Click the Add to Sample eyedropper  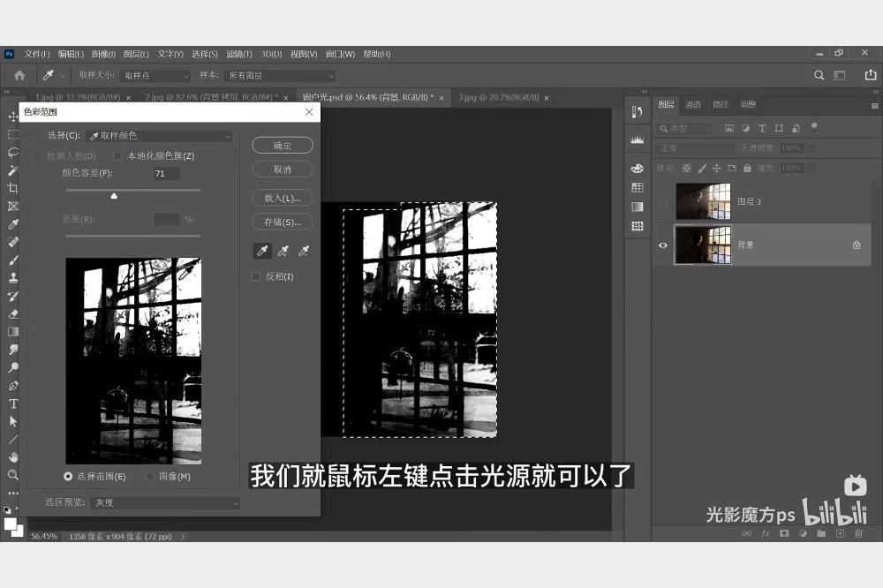283,251
